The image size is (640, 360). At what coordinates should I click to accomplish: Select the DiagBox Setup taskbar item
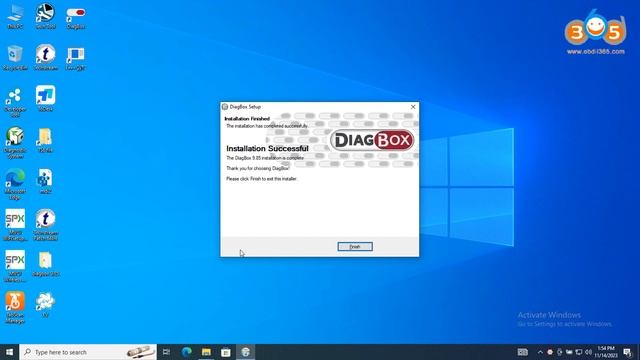point(245,352)
